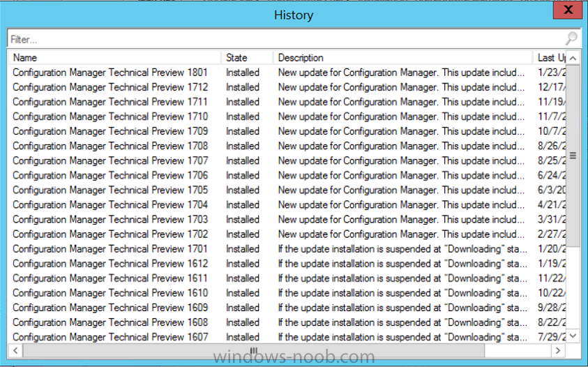Select Configuration Manager Technical Preview 1711
Image resolution: width=588 pixels, height=367 pixels.
tap(110, 102)
